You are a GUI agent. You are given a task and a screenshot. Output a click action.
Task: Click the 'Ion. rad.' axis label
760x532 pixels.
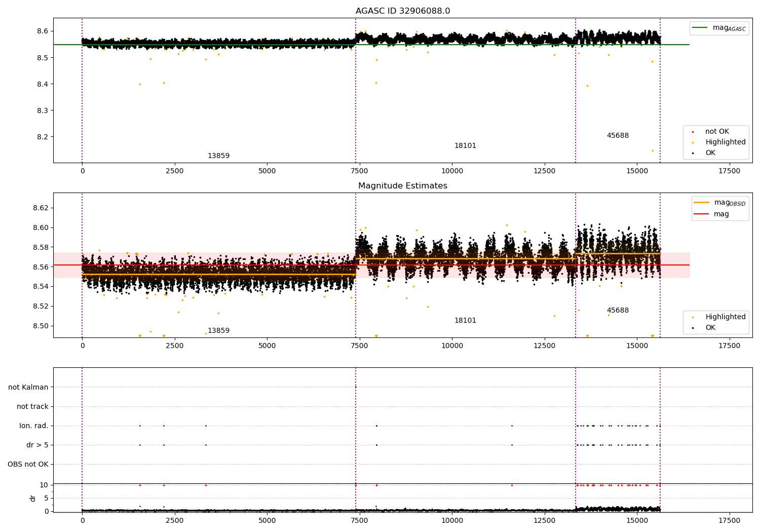coord(34,426)
